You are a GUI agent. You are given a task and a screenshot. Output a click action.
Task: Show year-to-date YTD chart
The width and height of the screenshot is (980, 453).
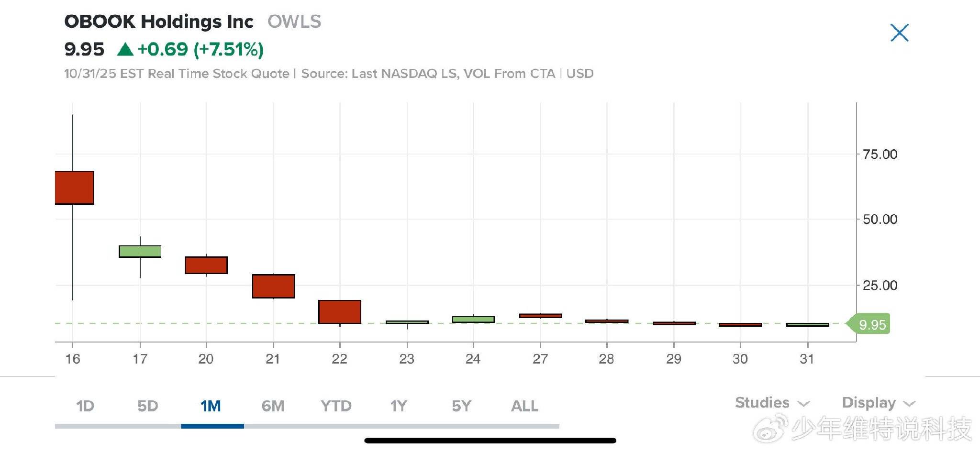pyautogui.click(x=336, y=406)
